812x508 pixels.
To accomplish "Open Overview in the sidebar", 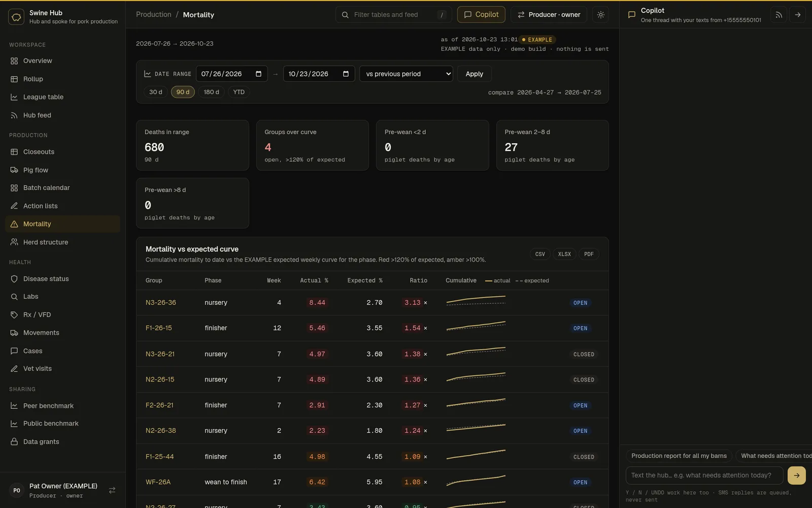I will (62, 61).
